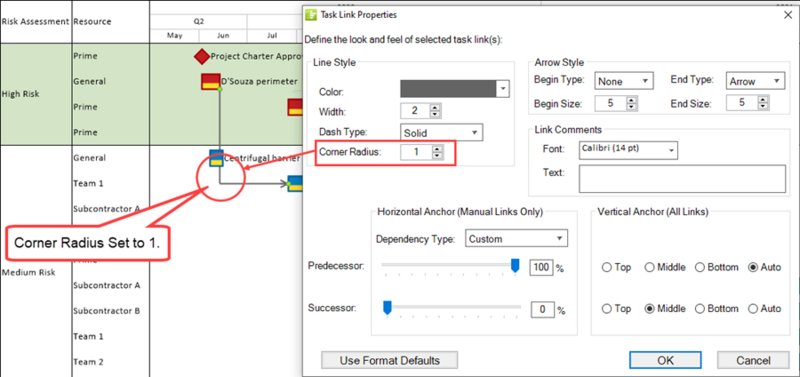The height and width of the screenshot is (377, 800).
Task: Select the first-row Bottom vertical anchor radio
Action: (700, 267)
